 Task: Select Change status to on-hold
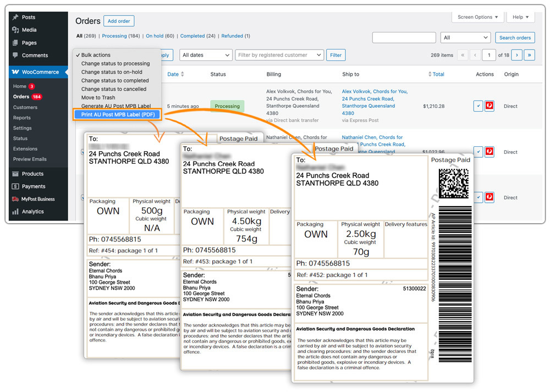click(112, 72)
